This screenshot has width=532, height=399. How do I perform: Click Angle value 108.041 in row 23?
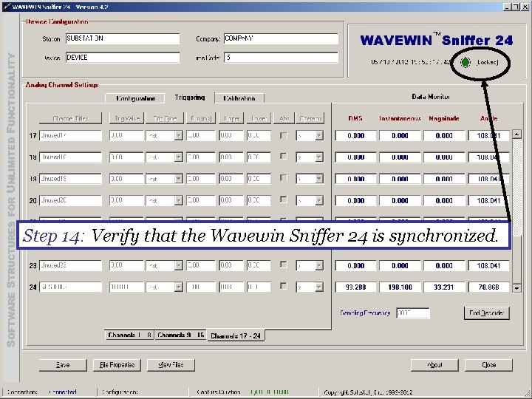488,266
